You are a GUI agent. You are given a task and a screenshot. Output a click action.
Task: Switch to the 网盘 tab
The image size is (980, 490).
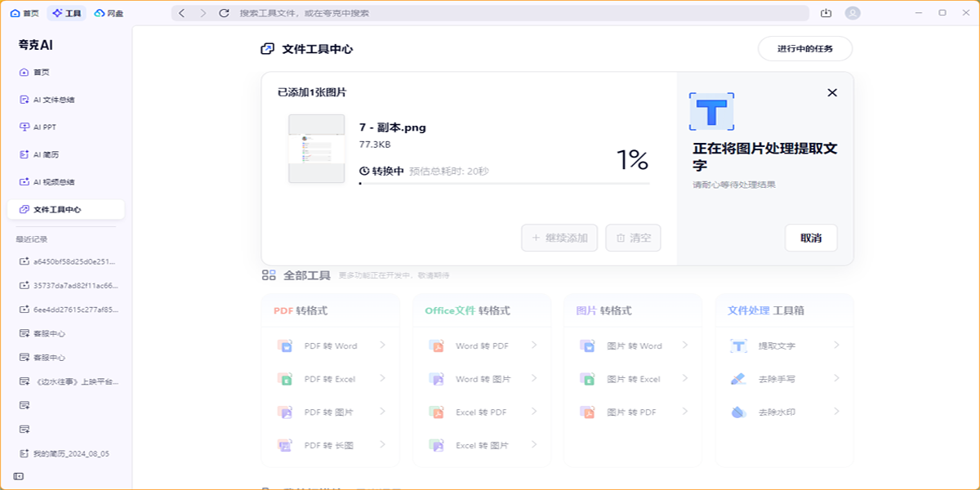tap(109, 13)
